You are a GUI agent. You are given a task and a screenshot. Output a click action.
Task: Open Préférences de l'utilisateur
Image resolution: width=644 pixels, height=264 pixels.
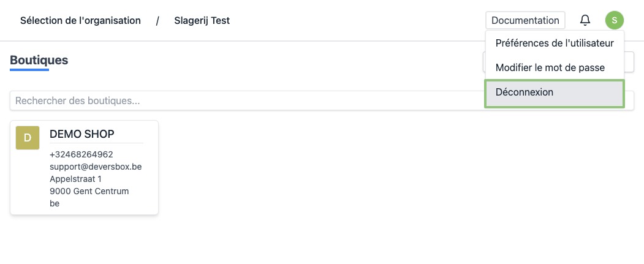[x=555, y=43]
